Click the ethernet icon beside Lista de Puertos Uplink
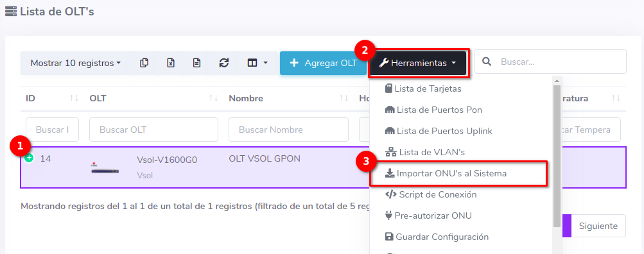The width and height of the screenshot is (644, 254). 389,131
